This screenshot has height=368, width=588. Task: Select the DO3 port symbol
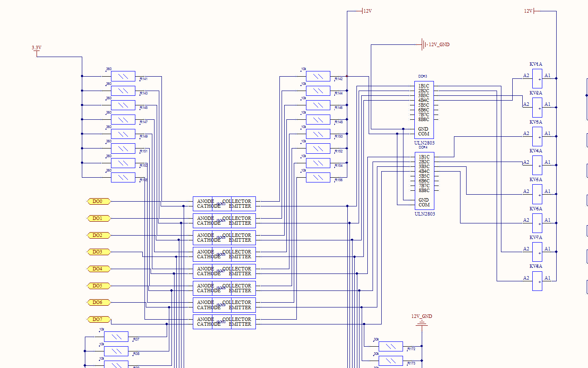(x=99, y=252)
